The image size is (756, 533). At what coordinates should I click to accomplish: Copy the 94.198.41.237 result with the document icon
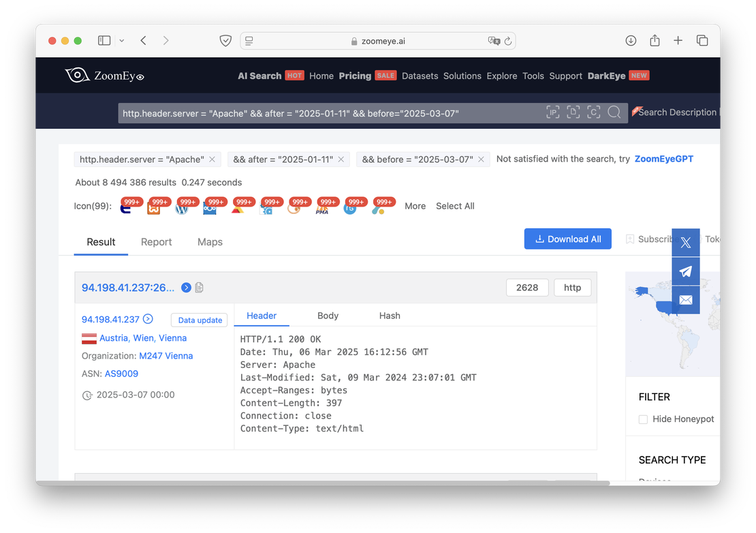(x=200, y=288)
